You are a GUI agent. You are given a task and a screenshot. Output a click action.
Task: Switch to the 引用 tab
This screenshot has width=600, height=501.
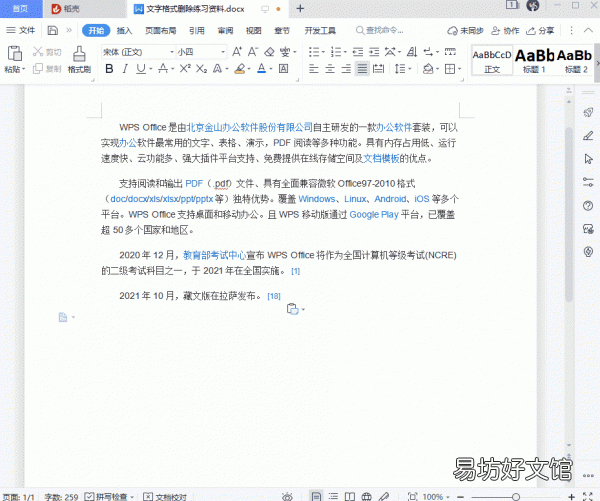[x=197, y=31]
